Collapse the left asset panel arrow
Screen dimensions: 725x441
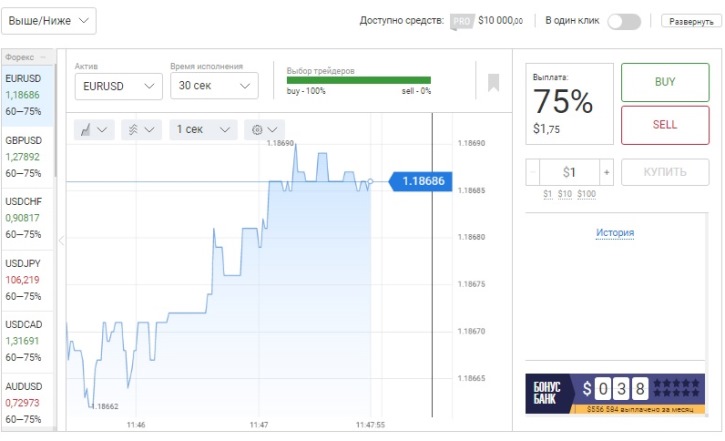click(61, 240)
